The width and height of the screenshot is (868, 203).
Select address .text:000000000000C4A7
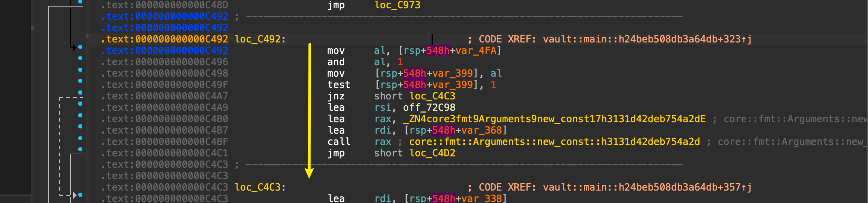click(164, 96)
